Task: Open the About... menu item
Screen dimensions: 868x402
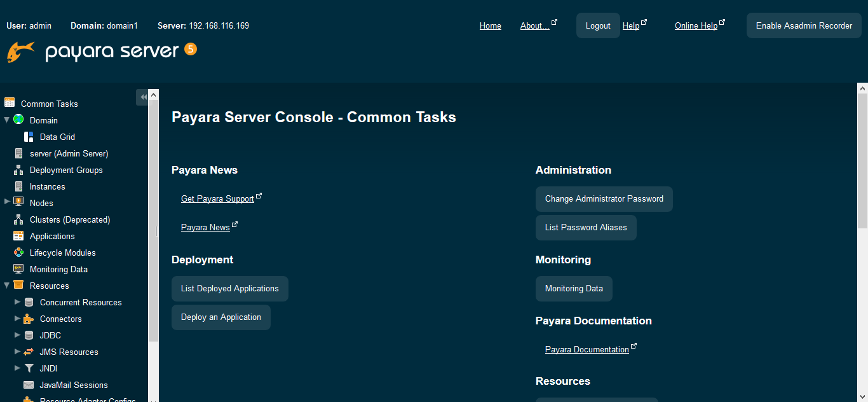Action: [534, 25]
